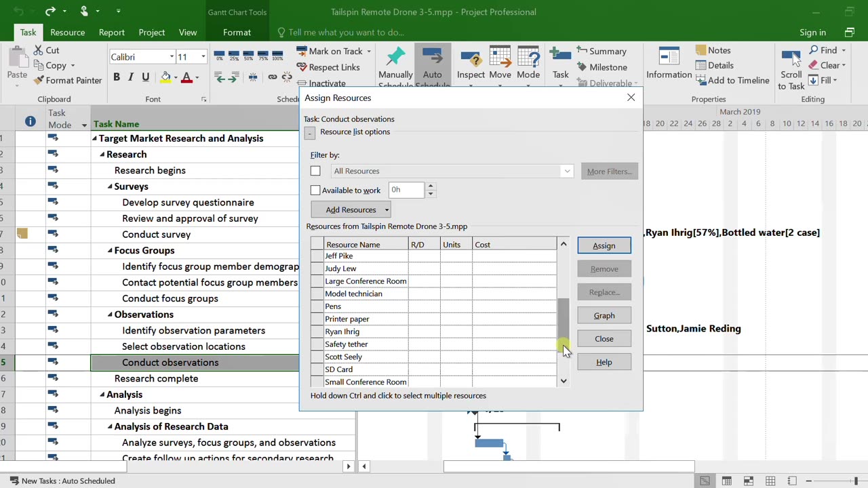
Task: Collapse the Surveys summary task
Action: tap(110, 186)
